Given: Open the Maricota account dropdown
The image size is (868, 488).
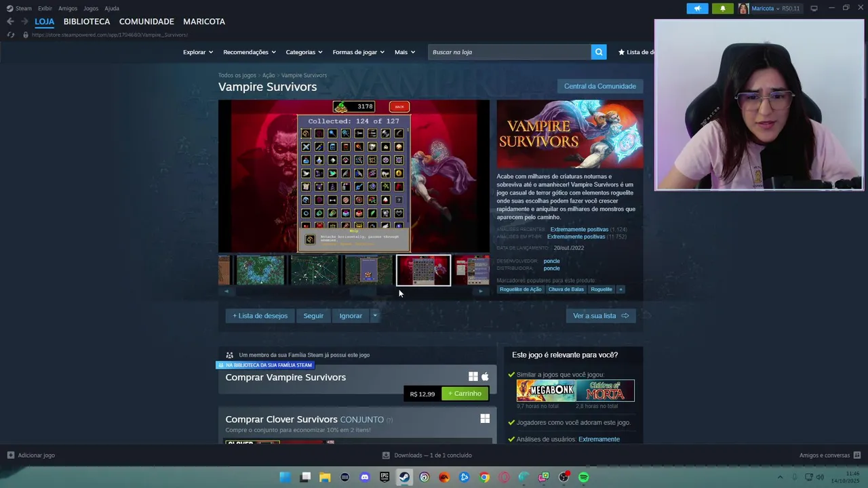Looking at the screenshot, I should (x=769, y=8).
